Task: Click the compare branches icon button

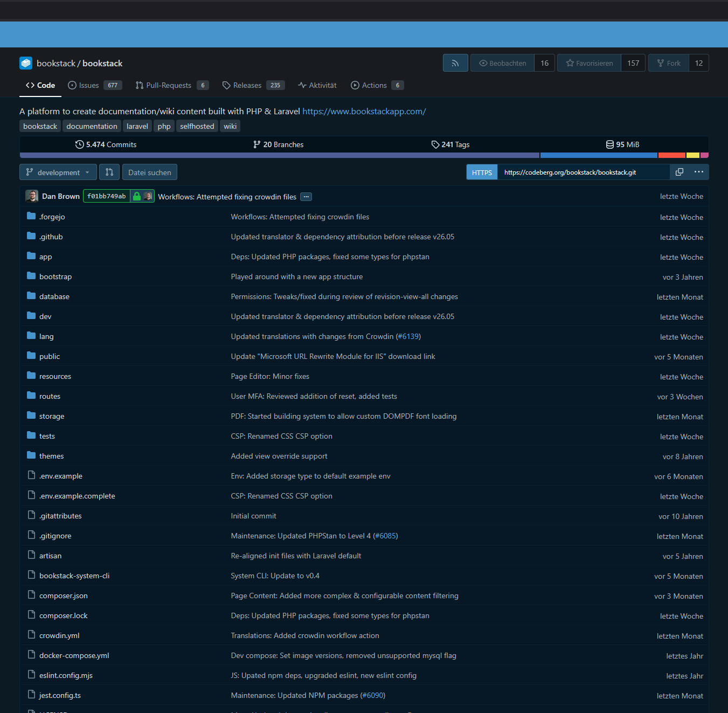Action: tap(109, 172)
